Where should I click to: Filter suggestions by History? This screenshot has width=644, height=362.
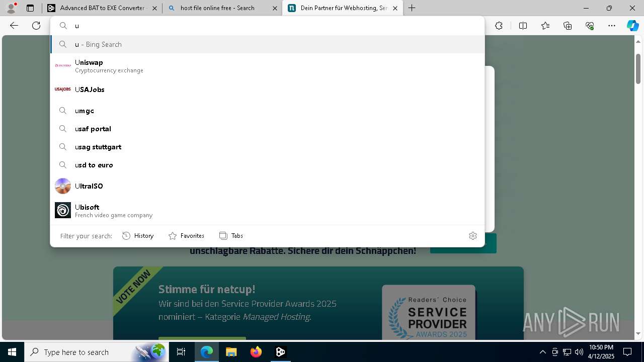[x=138, y=236]
